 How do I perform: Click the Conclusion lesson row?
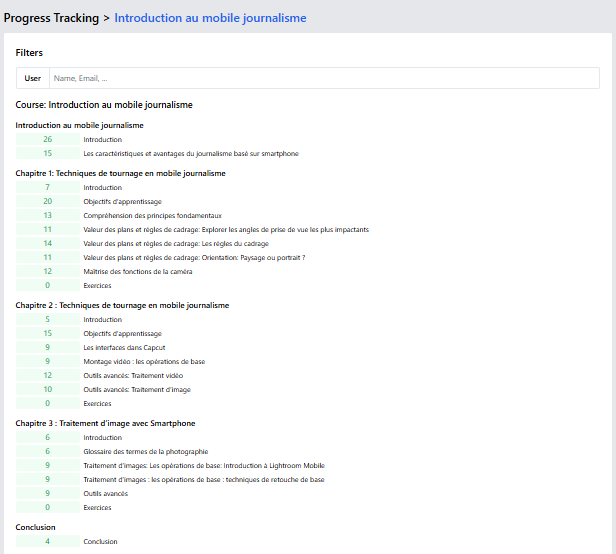100,541
